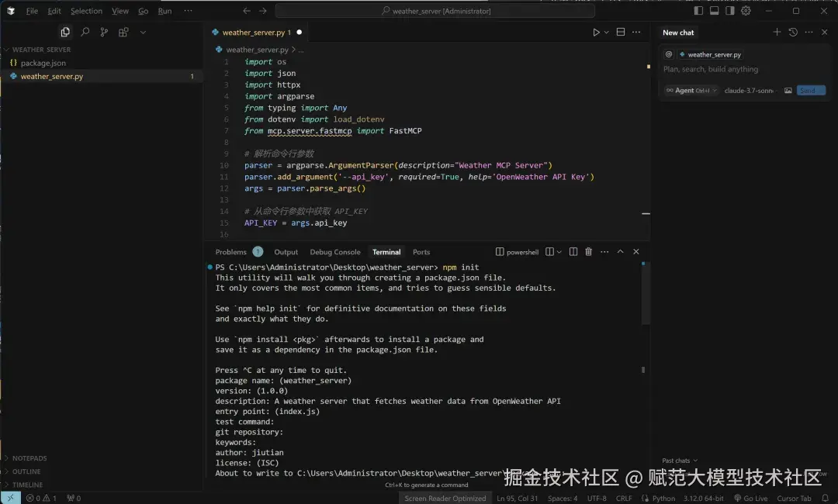Add context with the @ icon
This screenshot has width=838, height=504.
pyautogui.click(x=669, y=54)
